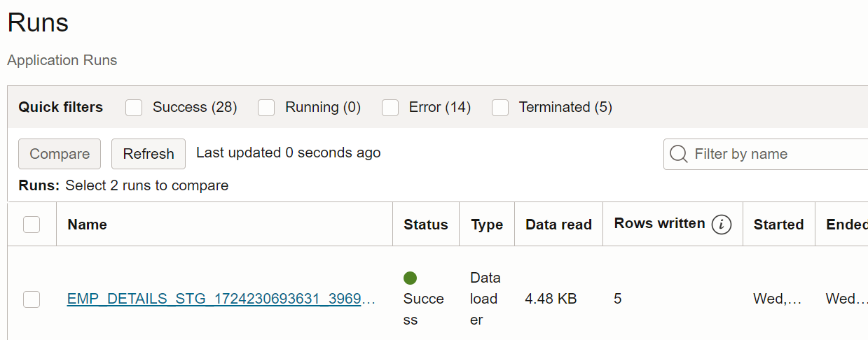Select the EMP_DETAILS_STG run row checkbox

(32, 299)
